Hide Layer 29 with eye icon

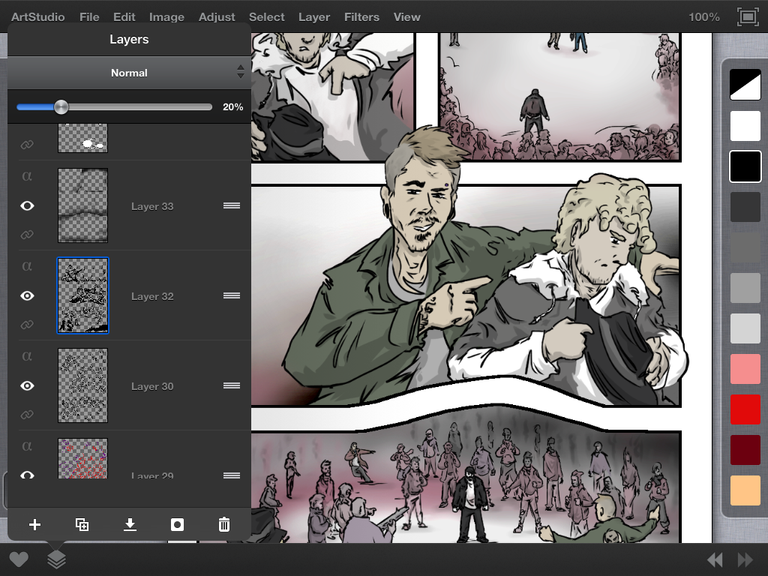click(27, 475)
